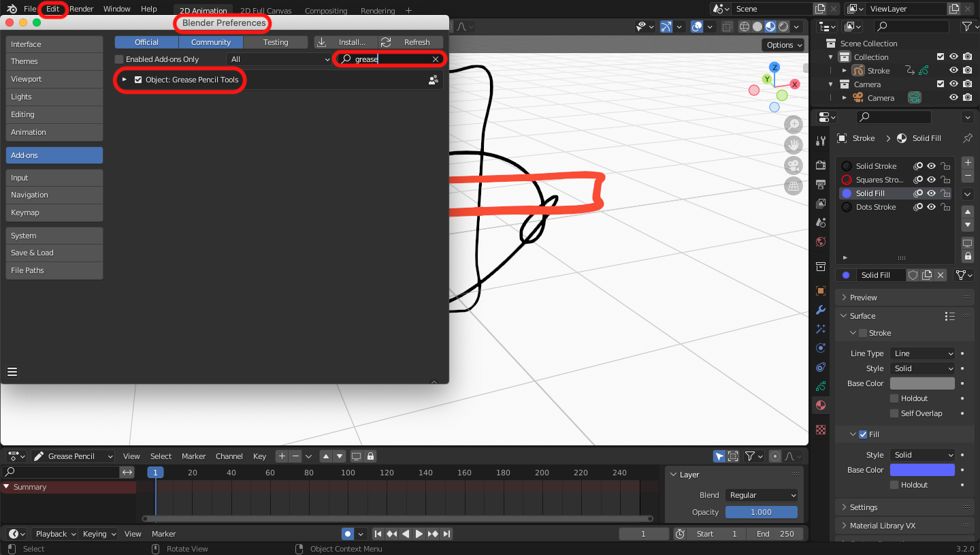Open the Output properties tab
980x555 pixels.
(x=821, y=185)
